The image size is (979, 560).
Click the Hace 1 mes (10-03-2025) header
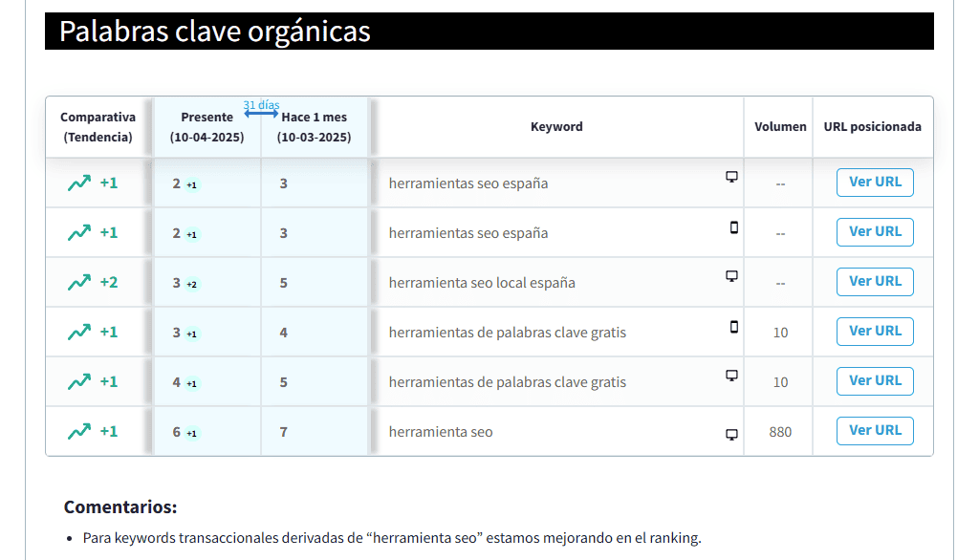coord(314,127)
